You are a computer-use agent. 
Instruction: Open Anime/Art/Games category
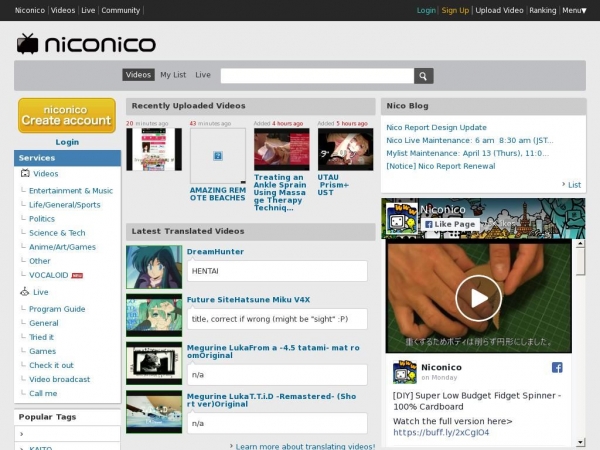[62, 247]
